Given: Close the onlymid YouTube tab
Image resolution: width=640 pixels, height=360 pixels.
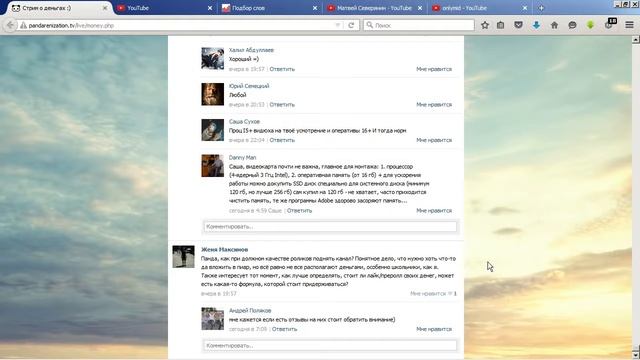Looking at the screenshot, I should [524, 8].
